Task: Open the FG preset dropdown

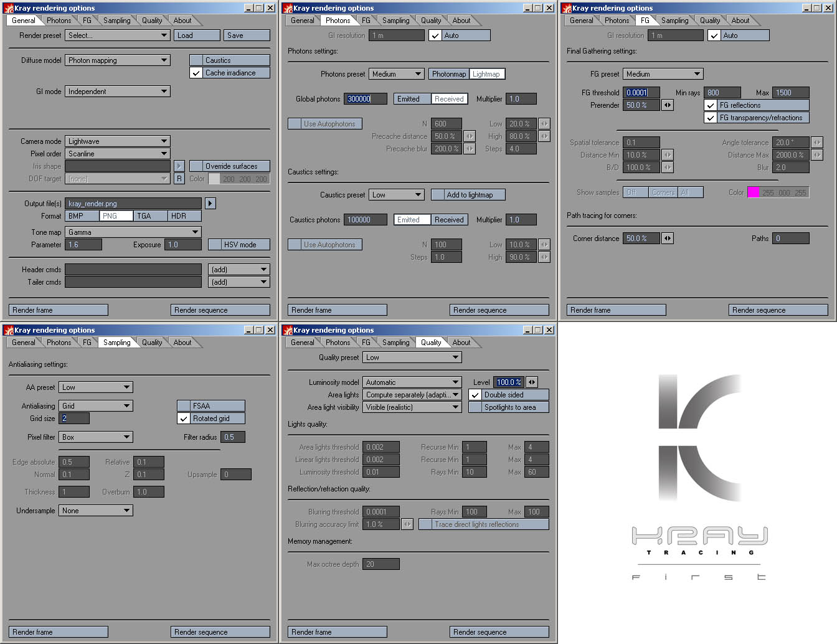Action: [x=663, y=73]
